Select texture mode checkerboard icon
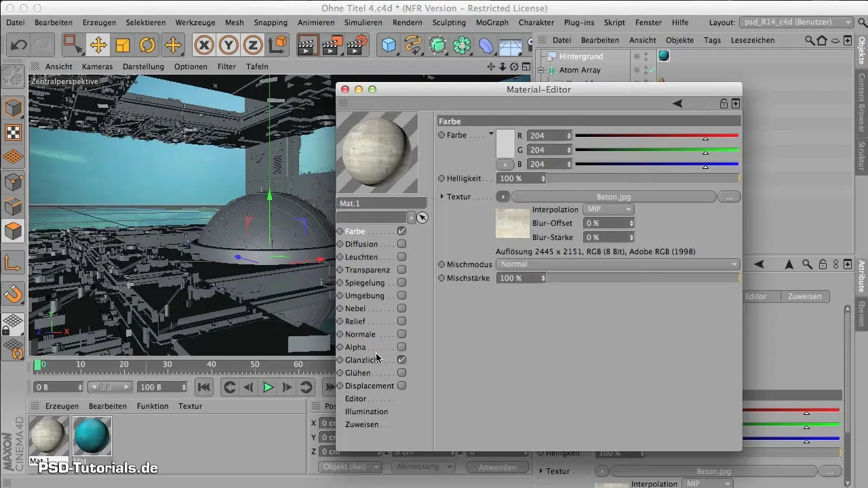 [14, 133]
